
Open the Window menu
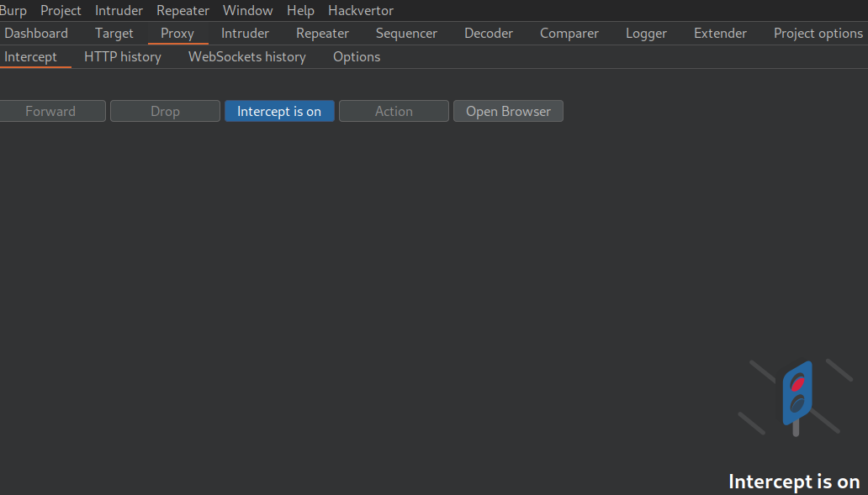(247, 10)
